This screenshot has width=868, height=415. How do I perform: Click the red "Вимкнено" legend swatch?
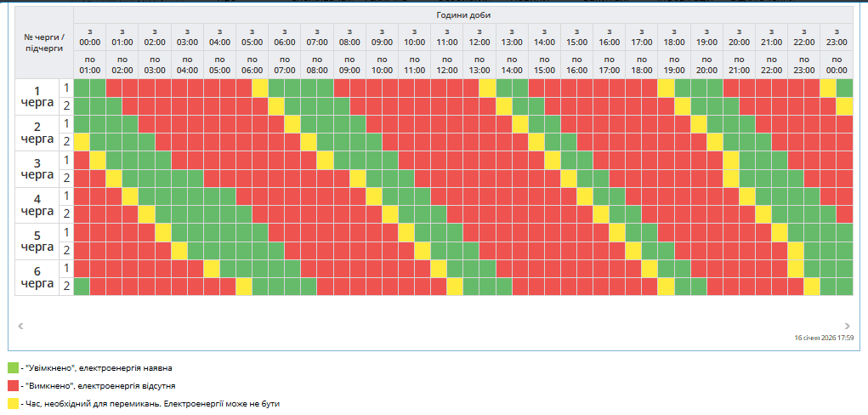[x=13, y=385]
